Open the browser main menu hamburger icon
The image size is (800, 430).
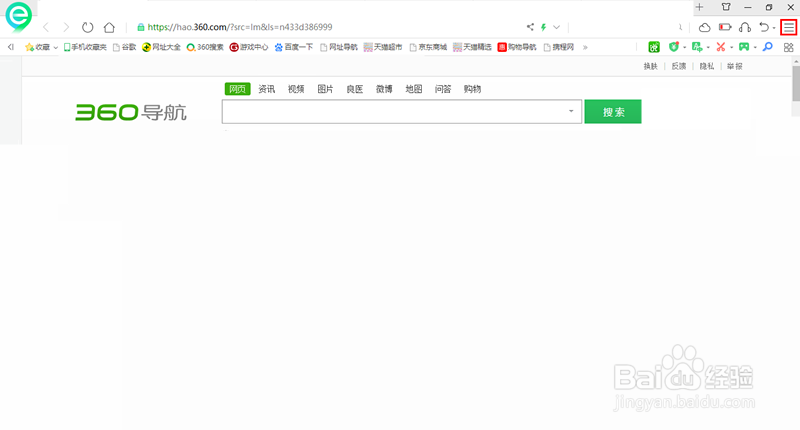(789, 27)
